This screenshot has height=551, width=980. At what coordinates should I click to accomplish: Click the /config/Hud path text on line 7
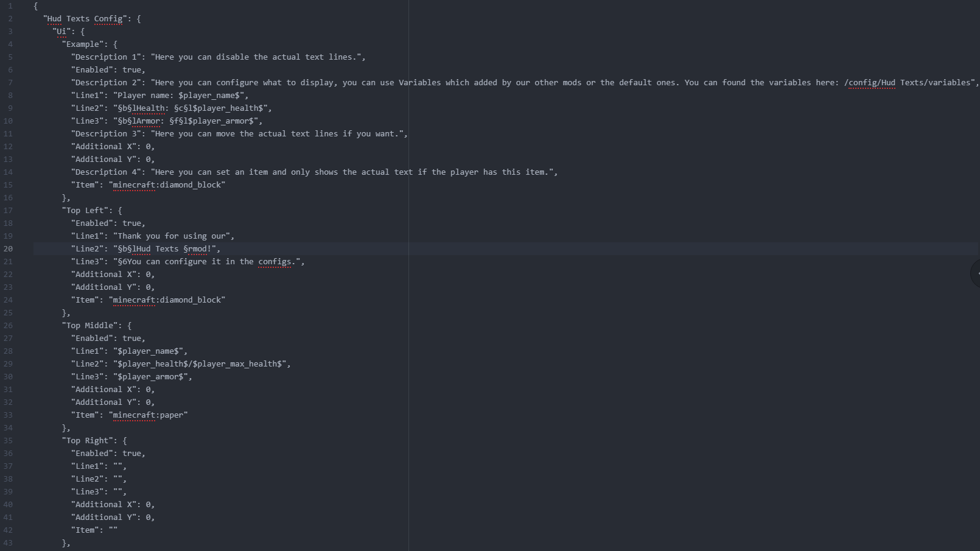click(x=870, y=83)
